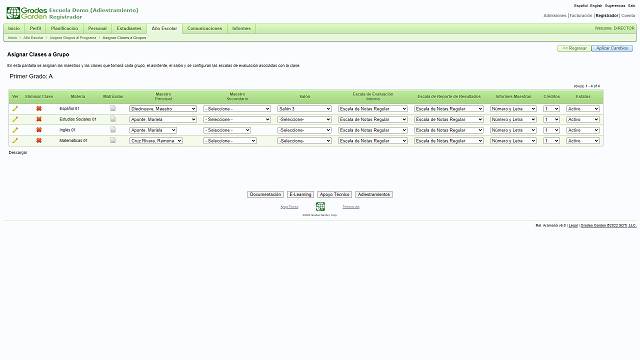Click the << Regresar button

574,48
